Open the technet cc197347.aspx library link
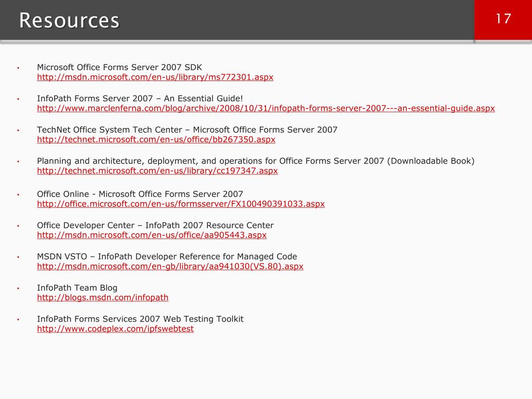 [157, 170]
